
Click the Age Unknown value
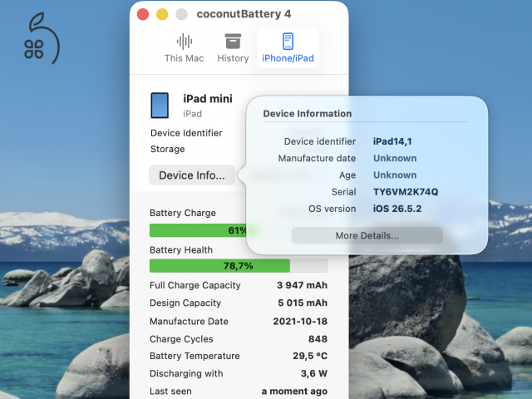(395, 175)
